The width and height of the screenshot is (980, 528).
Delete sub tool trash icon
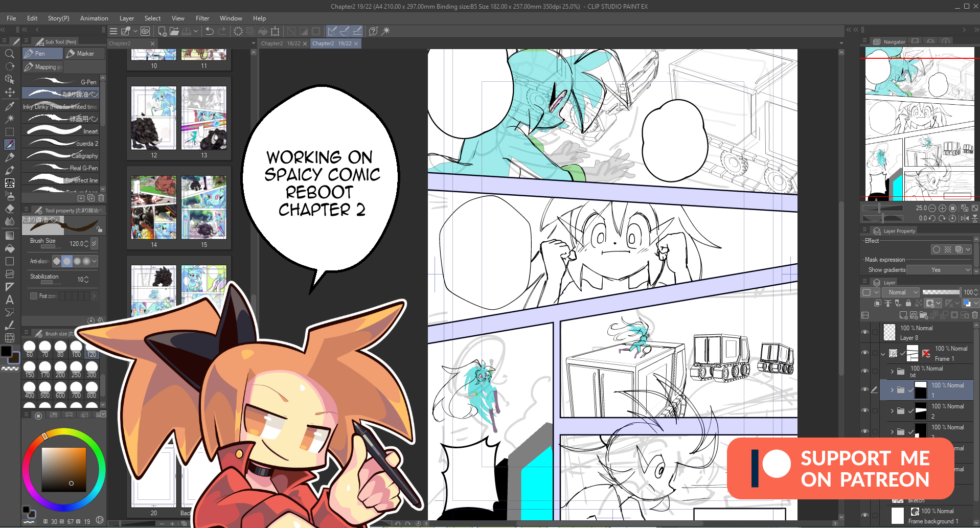pyautogui.click(x=101, y=198)
